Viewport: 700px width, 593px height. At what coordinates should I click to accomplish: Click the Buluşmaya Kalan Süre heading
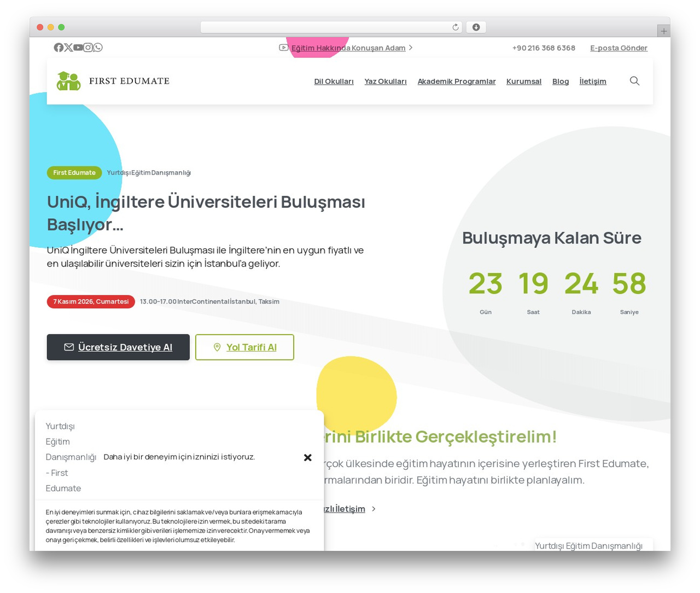coord(552,238)
